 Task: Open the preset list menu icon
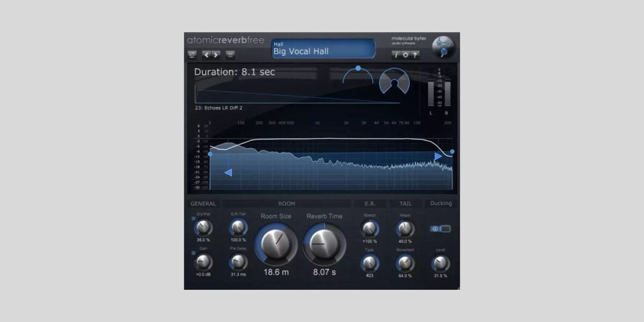point(230,54)
